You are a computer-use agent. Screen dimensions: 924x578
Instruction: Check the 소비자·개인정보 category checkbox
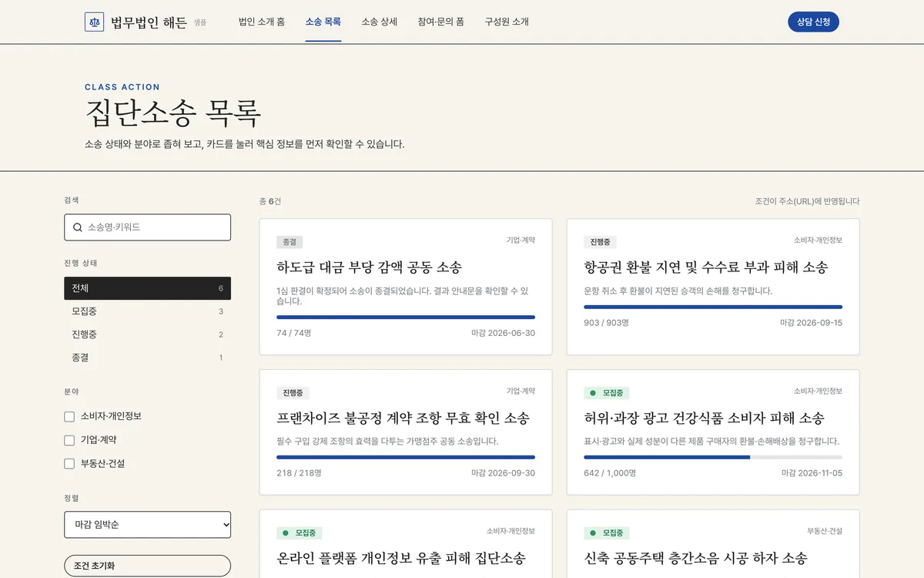pyautogui.click(x=69, y=416)
